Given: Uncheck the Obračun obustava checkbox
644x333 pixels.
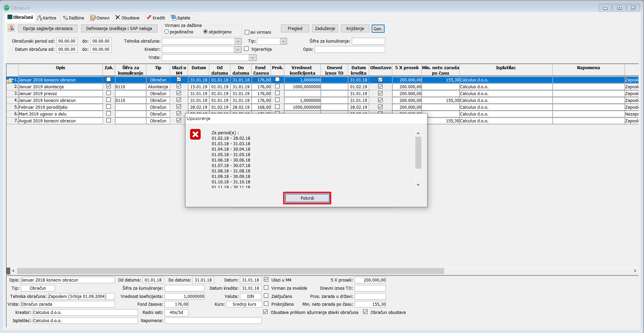Looking at the screenshot, I should [365, 312].
